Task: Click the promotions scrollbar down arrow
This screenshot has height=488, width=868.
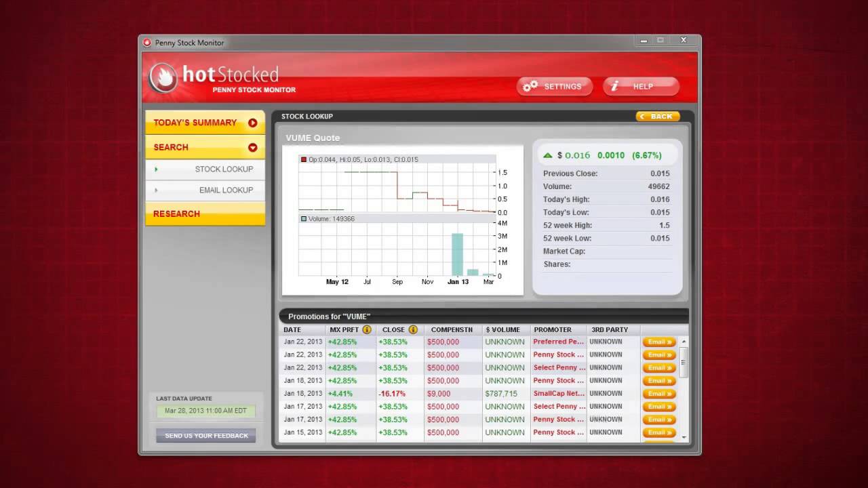Action: tap(684, 437)
